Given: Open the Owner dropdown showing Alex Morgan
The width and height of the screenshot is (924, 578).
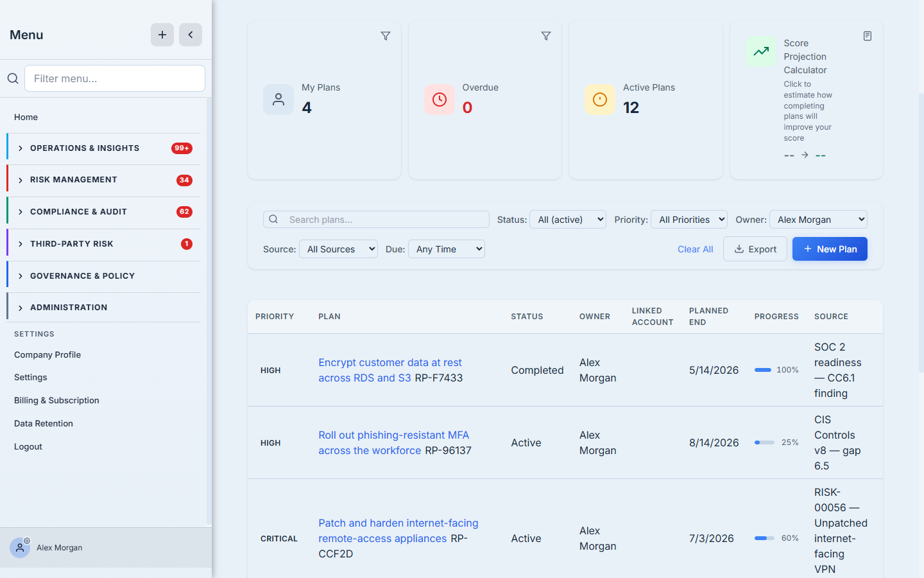Looking at the screenshot, I should [x=818, y=220].
